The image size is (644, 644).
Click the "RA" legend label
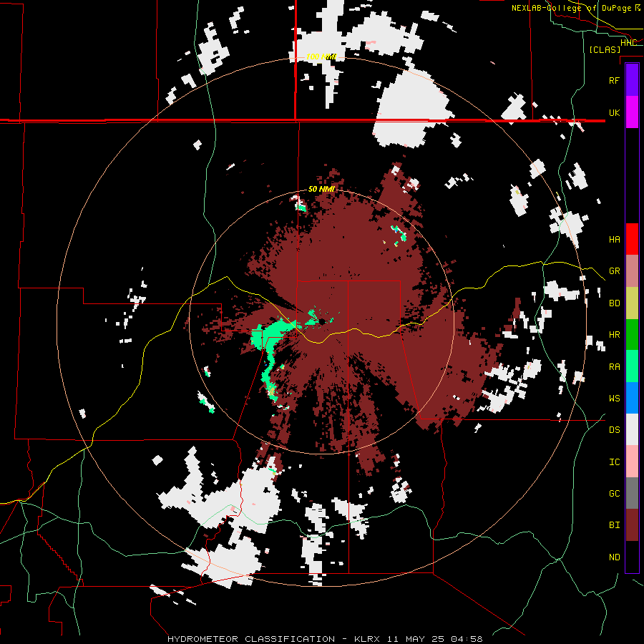614,367
